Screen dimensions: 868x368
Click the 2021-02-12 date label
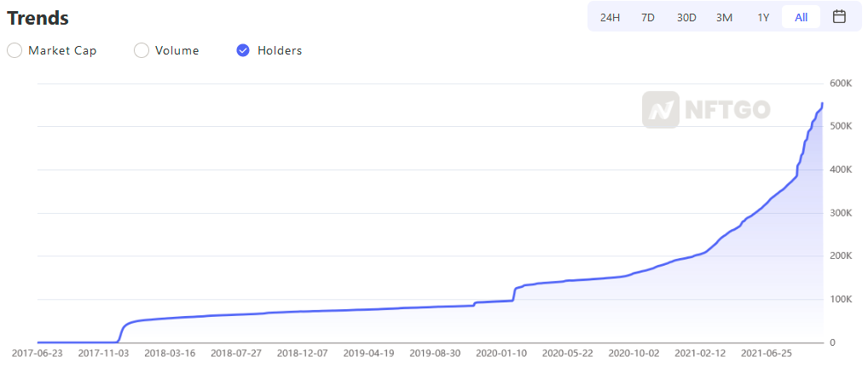pyautogui.click(x=700, y=353)
